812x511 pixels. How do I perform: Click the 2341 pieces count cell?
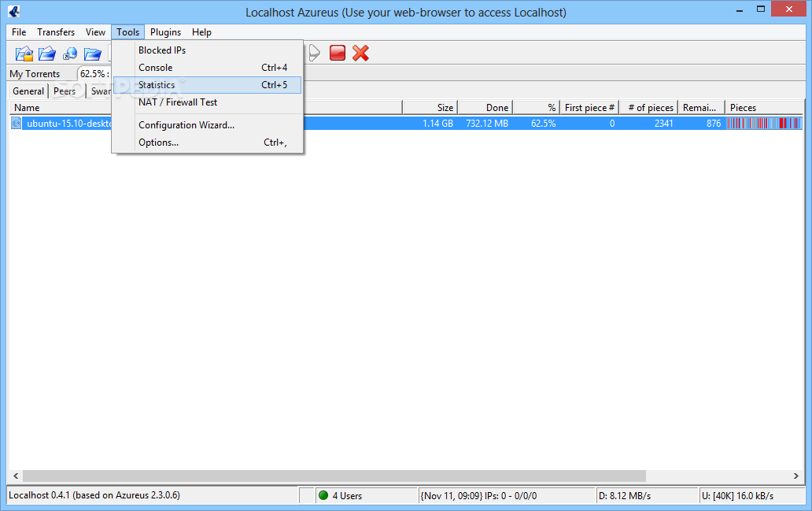tap(663, 124)
